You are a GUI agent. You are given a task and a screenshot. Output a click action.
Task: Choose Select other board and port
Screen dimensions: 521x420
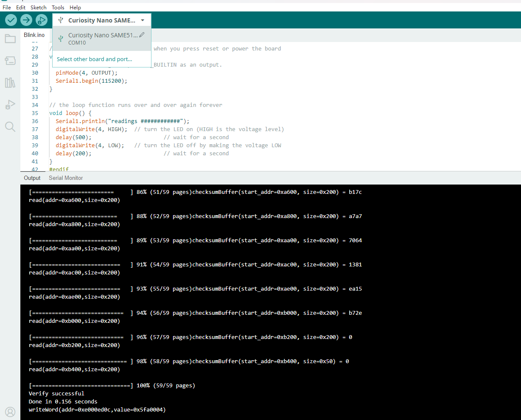(x=94, y=59)
